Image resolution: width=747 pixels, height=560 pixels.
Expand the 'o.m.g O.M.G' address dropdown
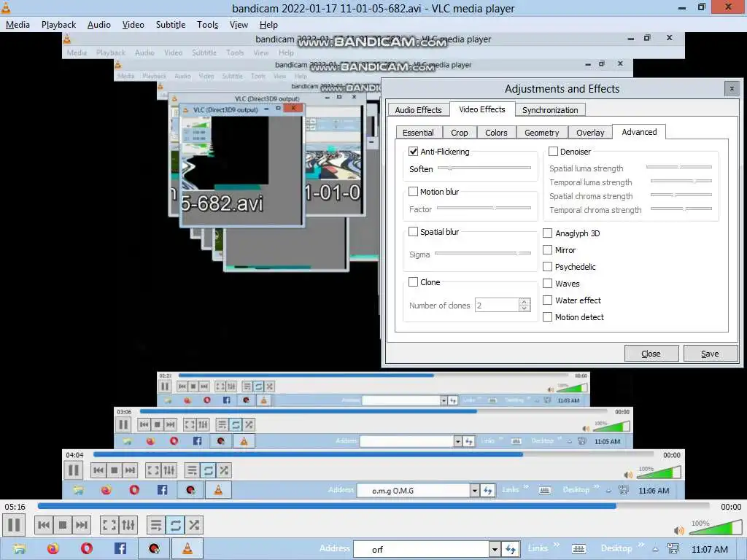click(x=474, y=490)
